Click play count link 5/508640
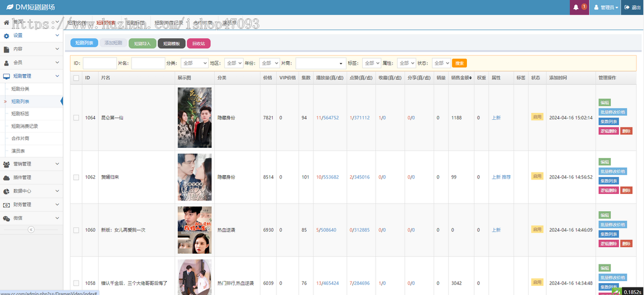 pos(326,230)
